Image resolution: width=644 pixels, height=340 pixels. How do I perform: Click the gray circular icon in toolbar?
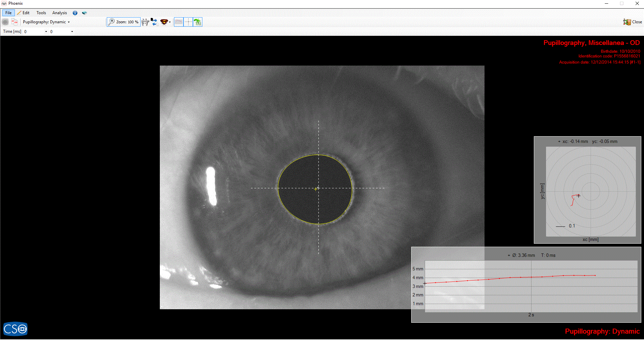5,22
